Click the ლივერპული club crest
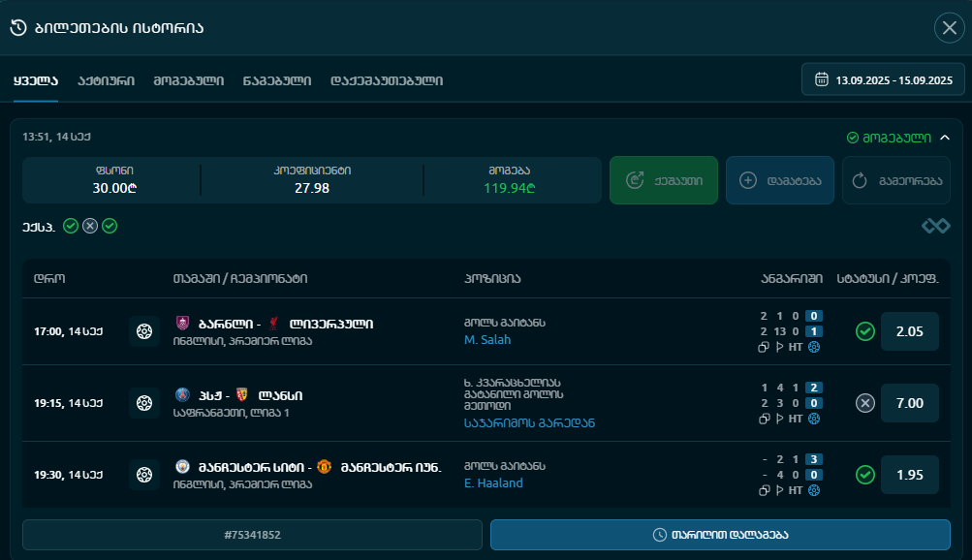Viewport: 972px width, 560px height. point(273,323)
